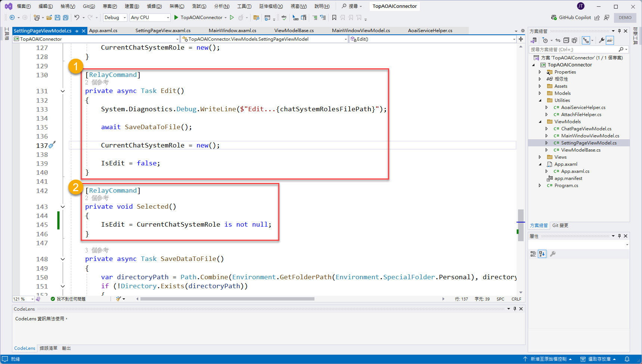Collapse the Edit() method at line 131
This screenshot has height=364, width=642.
pyautogui.click(x=63, y=91)
